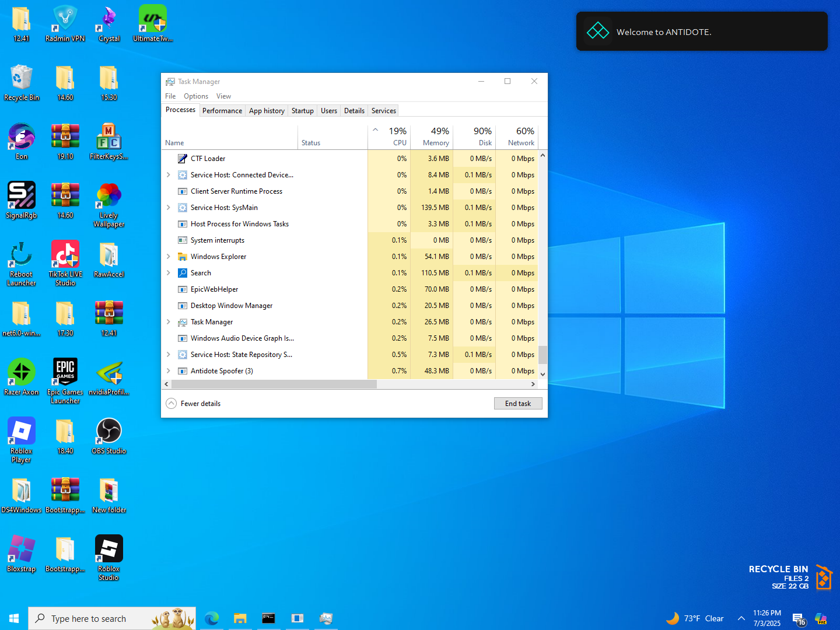Sort processes by Memory column header
This screenshot has width=840, height=630.
tap(432, 137)
